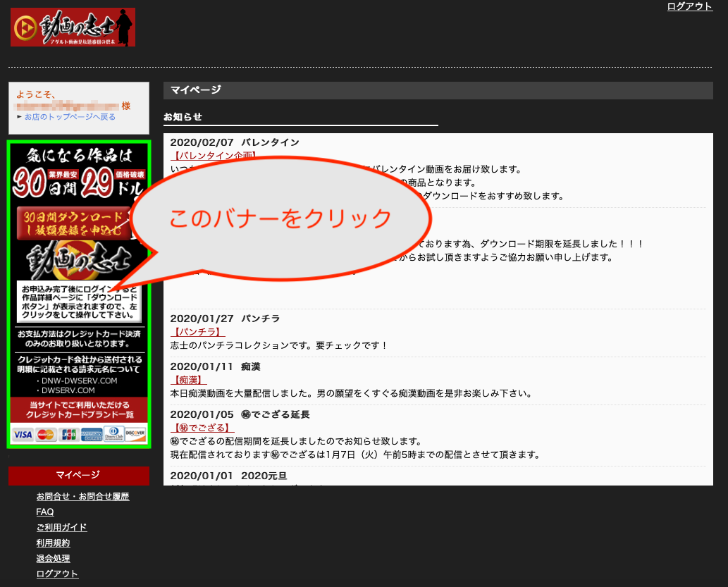Click 退会処理 in the sidebar menu
This screenshot has height=587, width=728.
53,559
